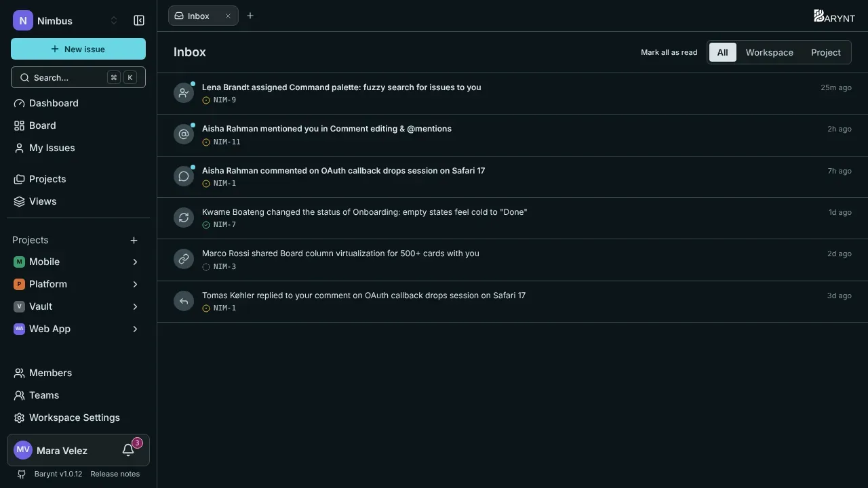
Task: Open Tomas Køhler's reply notification
Action: point(513,301)
